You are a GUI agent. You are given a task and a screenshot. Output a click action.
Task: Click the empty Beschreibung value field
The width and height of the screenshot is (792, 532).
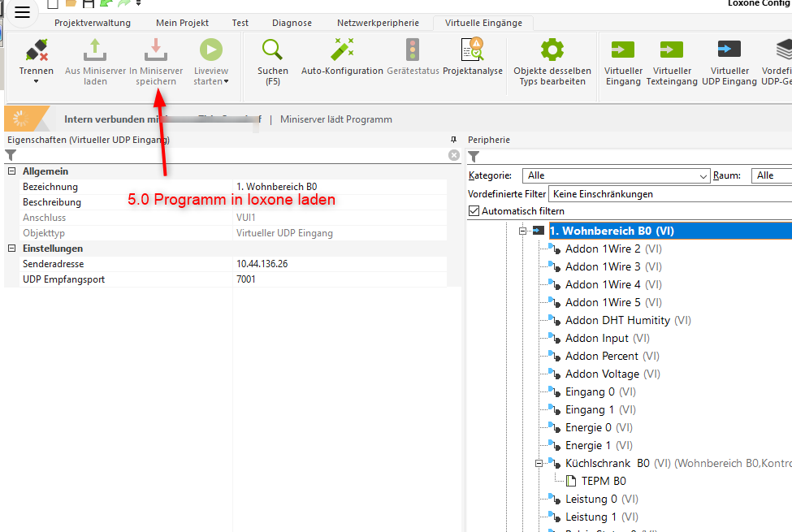(340, 202)
